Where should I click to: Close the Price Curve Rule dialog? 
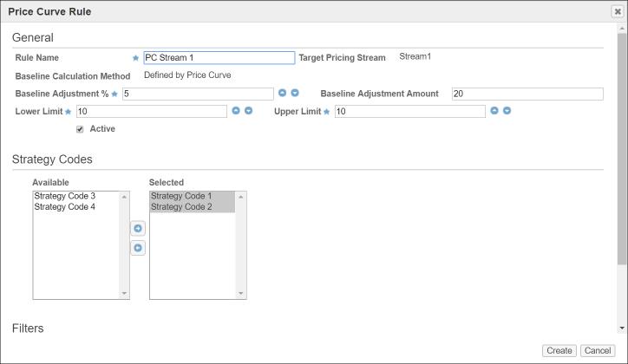coord(617,11)
